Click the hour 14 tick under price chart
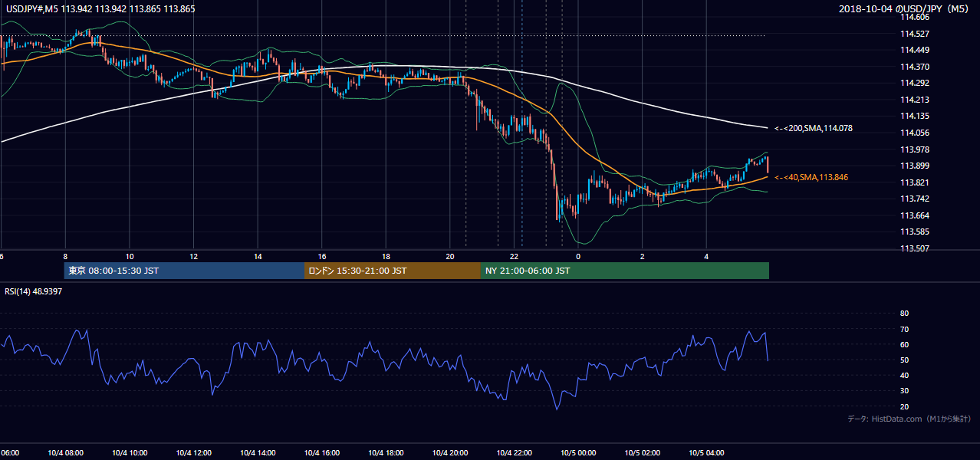980x460 pixels. point(258,256)
